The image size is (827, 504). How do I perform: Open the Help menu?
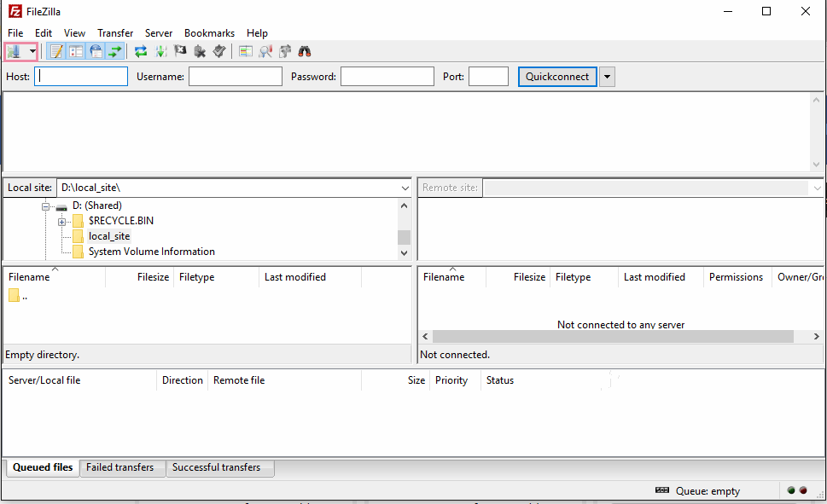(x=257, y=32)
